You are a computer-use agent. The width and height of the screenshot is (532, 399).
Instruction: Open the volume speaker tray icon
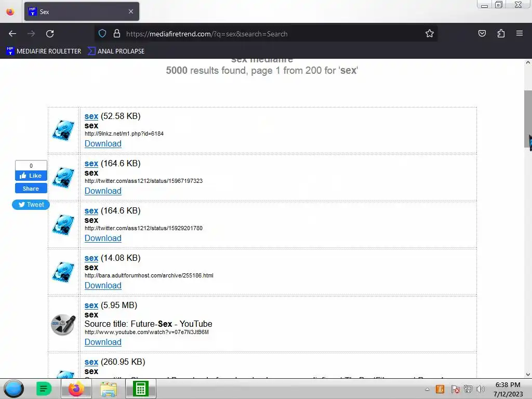[x=481, y=389]
